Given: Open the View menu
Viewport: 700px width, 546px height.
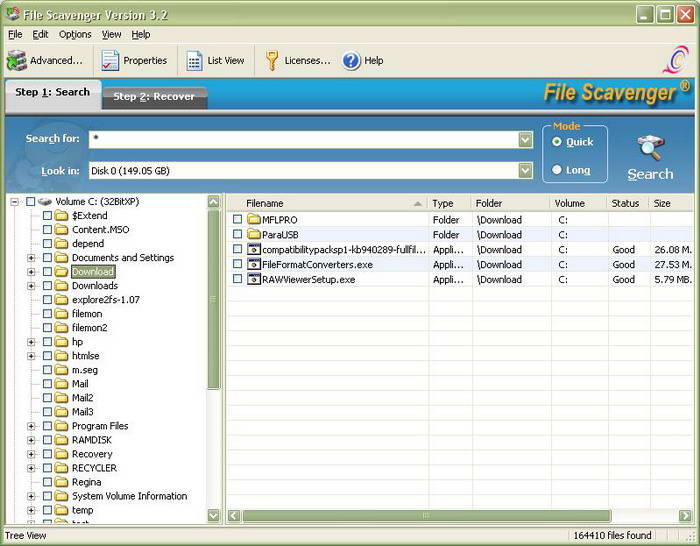Looking at the screenshot, I should 111,34.
